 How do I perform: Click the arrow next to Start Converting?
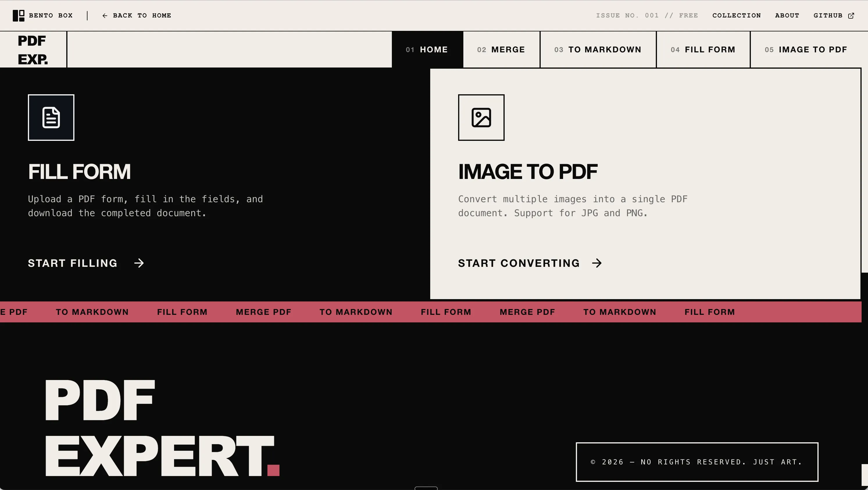coord(597,263)
